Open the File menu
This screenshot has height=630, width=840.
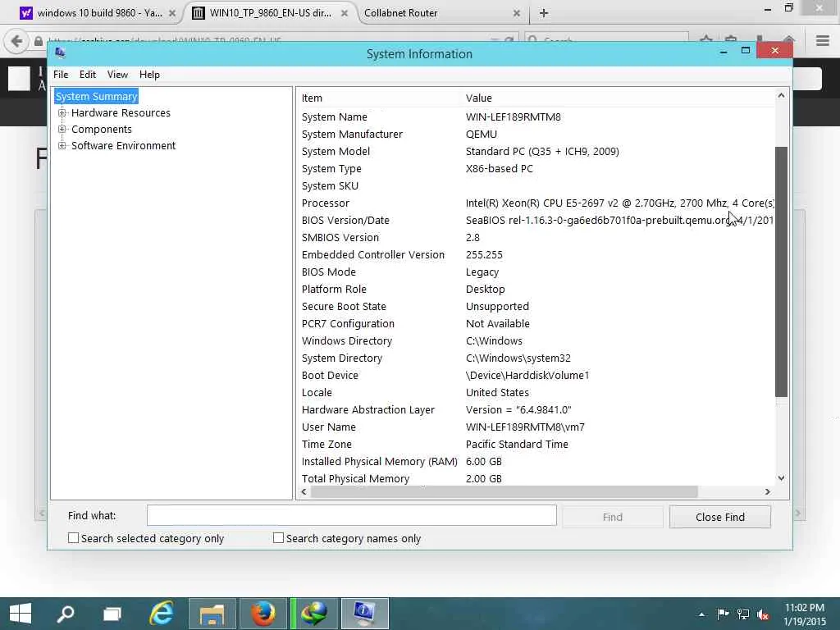click(61, 75)
